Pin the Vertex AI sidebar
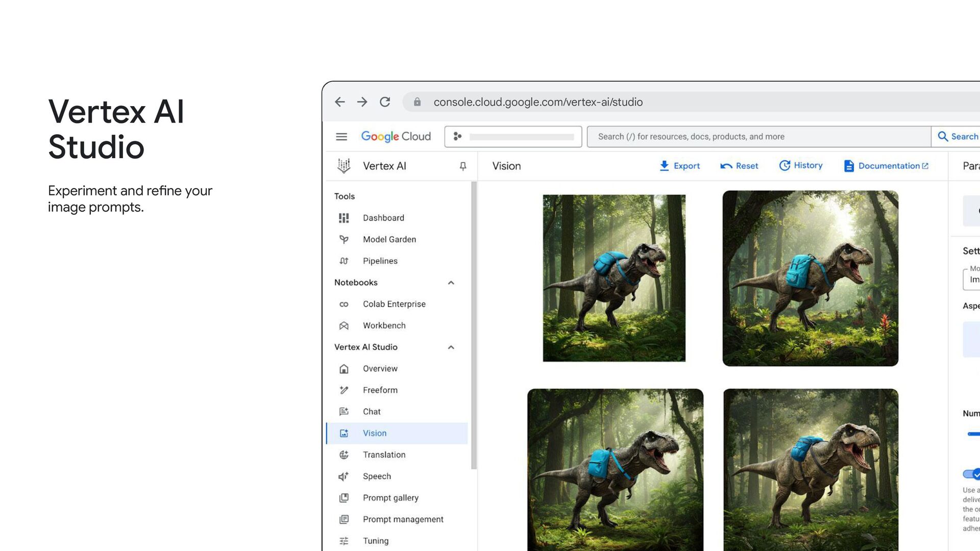980x551 pixels. [x=463, y=166]
